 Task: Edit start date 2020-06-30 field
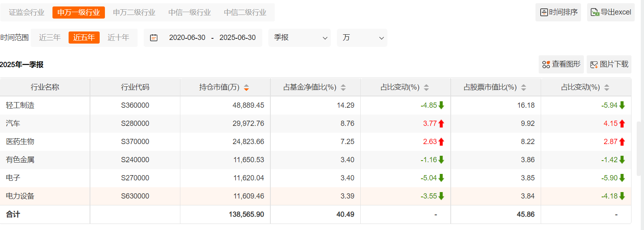pyautogui.click(x=187, y=38)
